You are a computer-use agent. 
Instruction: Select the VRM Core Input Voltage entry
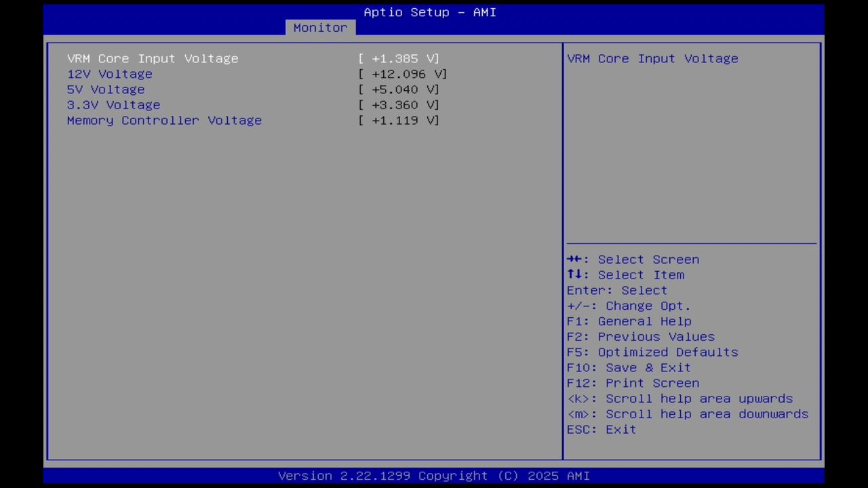[153, 58]
